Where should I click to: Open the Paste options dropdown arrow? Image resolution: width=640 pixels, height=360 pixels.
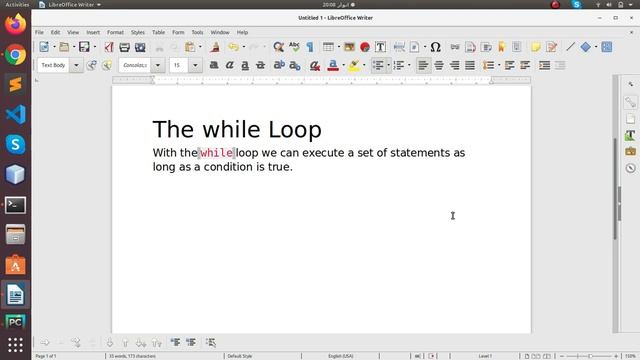[200, 47]
